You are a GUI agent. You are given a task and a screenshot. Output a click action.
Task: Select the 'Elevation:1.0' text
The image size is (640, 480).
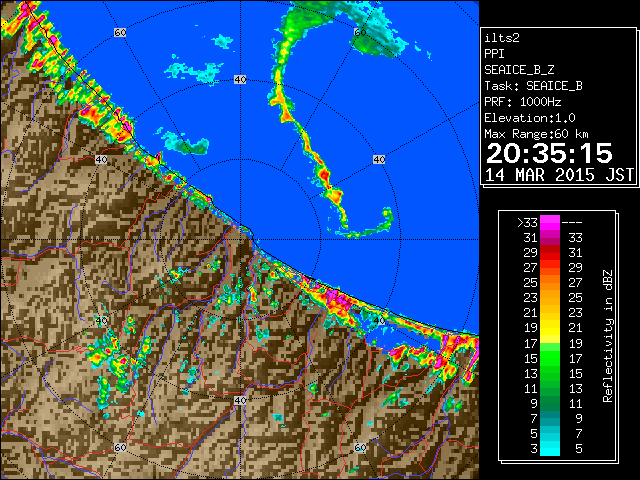[x=530, y=118]
